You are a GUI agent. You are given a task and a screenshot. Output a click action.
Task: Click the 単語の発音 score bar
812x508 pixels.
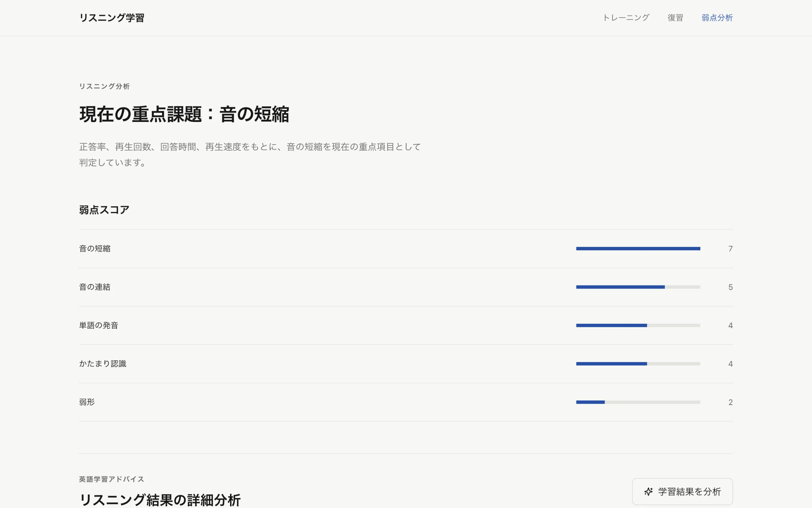(638, 325)
